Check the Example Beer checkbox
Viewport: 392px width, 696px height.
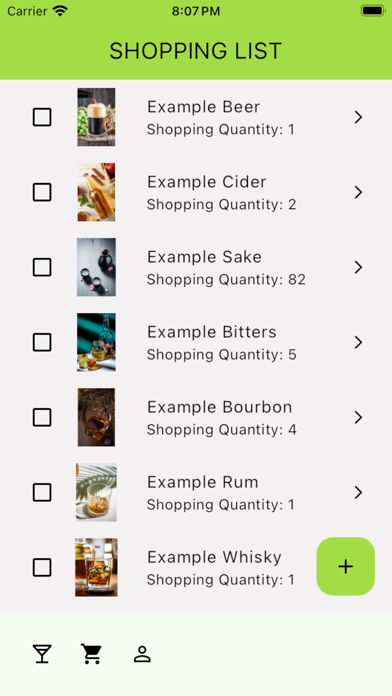(x=42, y=117)
